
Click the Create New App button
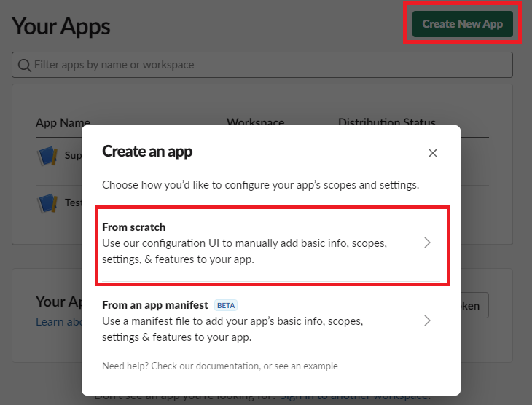(463, 24)
